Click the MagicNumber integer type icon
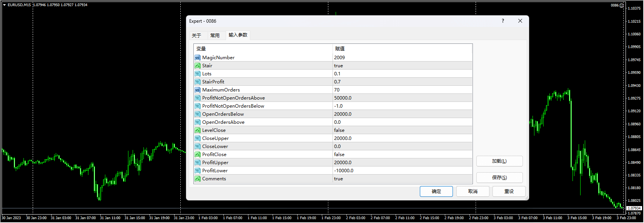Viewport: 644px width, 223px height. pos(197,58)
